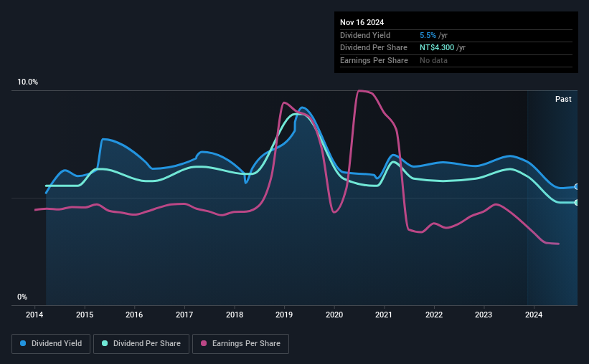
Task: Click the 2014 x-axis label
Action: [x=34, y=315]
